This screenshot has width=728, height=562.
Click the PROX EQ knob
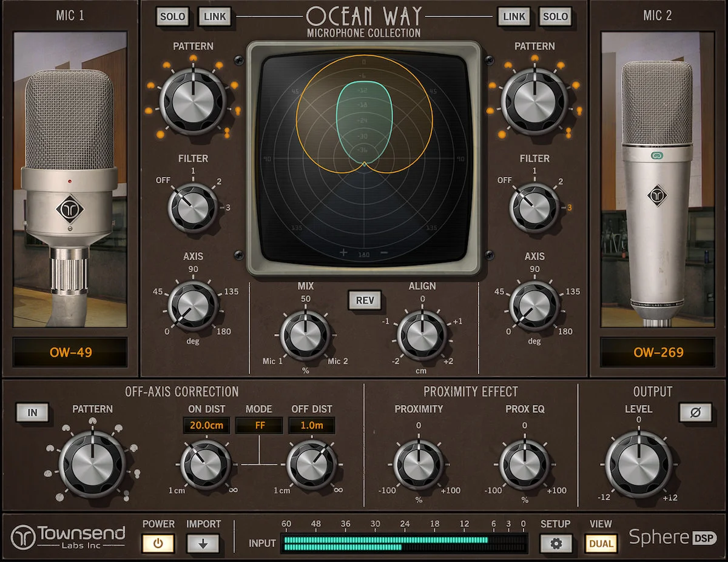pyautogui.click(x=525, y=465)
